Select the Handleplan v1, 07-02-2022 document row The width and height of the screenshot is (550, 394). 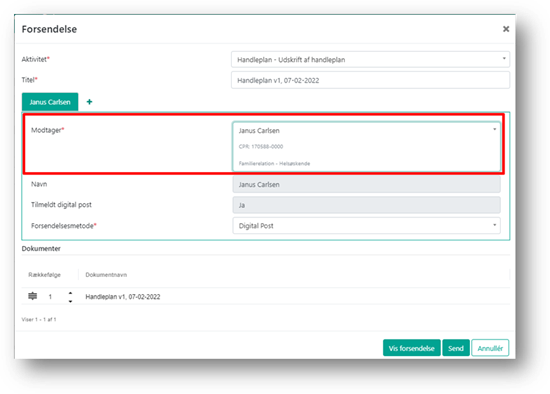266,296
